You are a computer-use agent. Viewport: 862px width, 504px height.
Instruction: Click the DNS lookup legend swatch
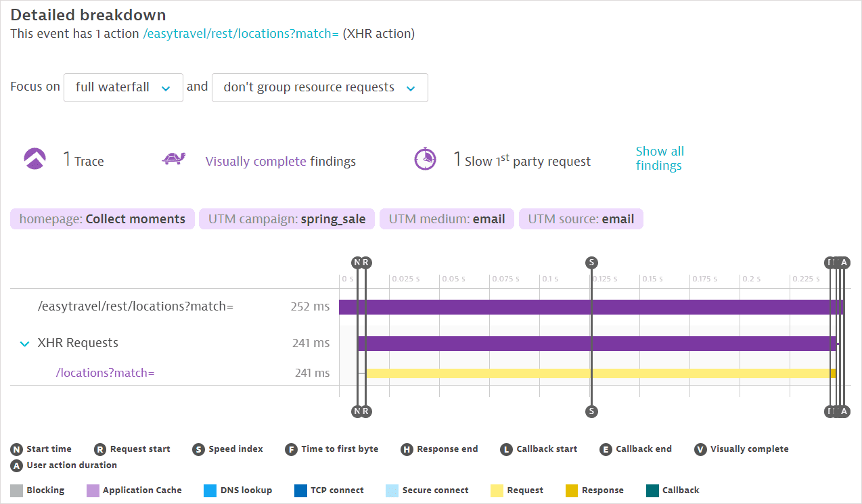pyautogui.click(x=210, y=490)
